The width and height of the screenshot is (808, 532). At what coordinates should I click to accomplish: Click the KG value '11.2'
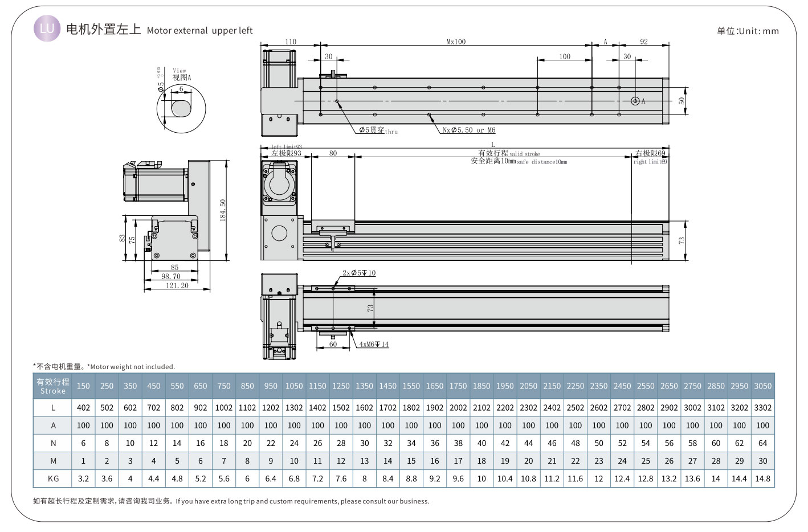[x=552, y=478]
